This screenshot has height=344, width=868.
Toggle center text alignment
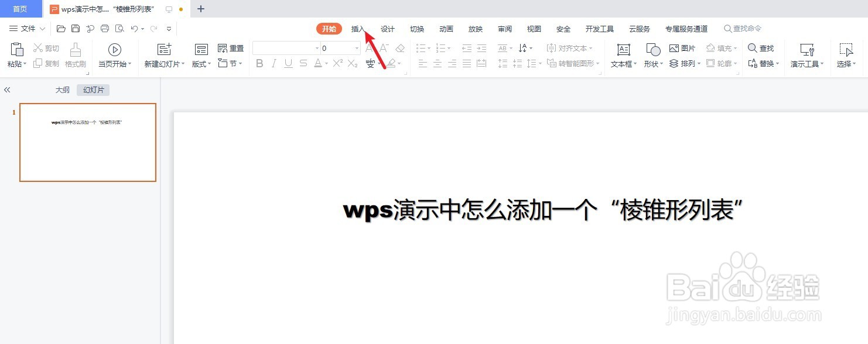coord(437,63)
